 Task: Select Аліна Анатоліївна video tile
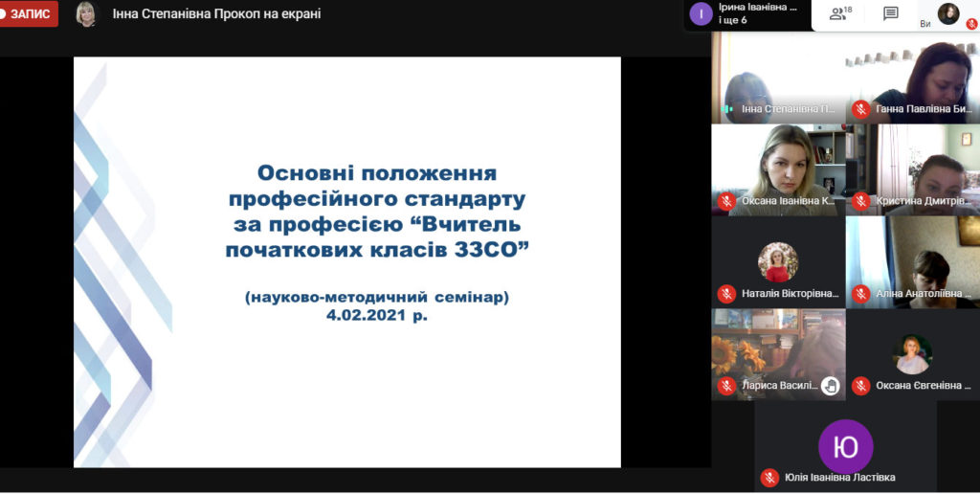pyautogui.click(x=913, y=262)
